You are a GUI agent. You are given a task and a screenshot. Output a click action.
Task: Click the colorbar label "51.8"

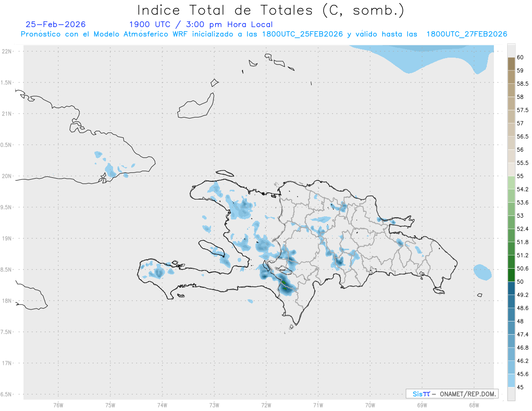[522, 242]
